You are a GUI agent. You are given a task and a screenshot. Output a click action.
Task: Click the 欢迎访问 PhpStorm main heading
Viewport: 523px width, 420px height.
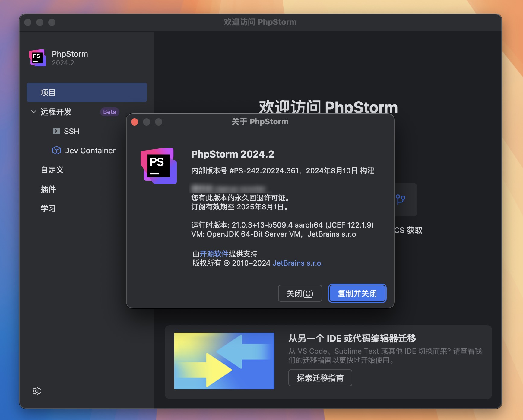328,107
